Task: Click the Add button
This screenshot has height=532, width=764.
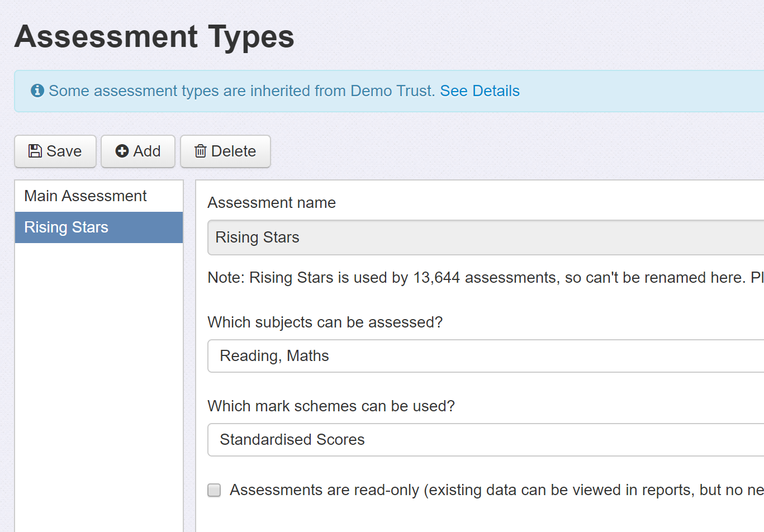Action: click(x=138, y=151)
